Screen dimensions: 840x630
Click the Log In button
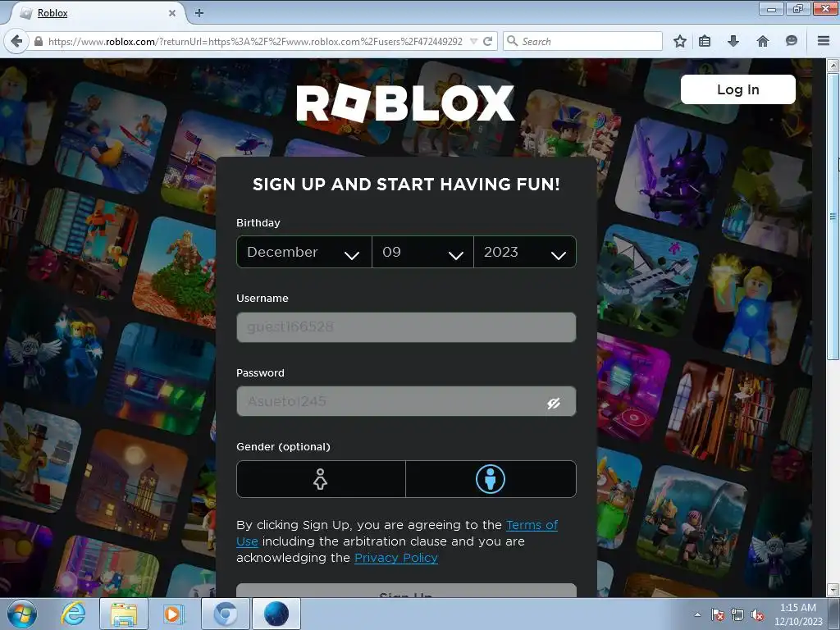point(737,89)
